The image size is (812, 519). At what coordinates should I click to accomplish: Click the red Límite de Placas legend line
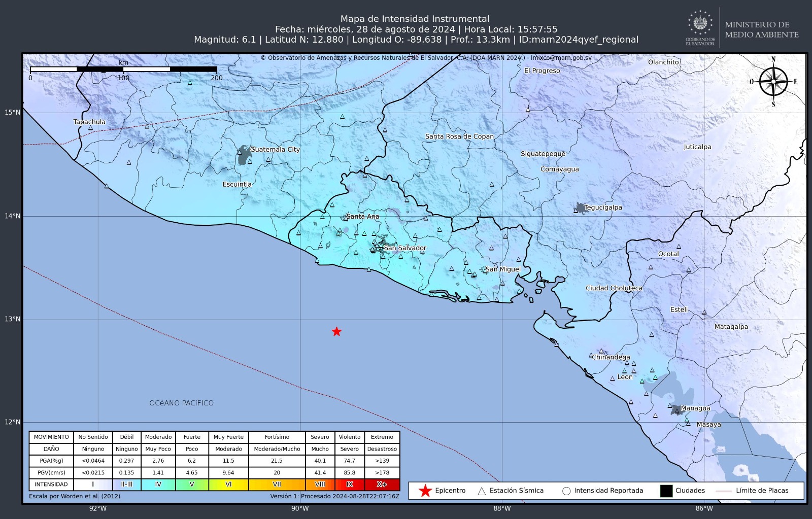click(x=723, y=491)
